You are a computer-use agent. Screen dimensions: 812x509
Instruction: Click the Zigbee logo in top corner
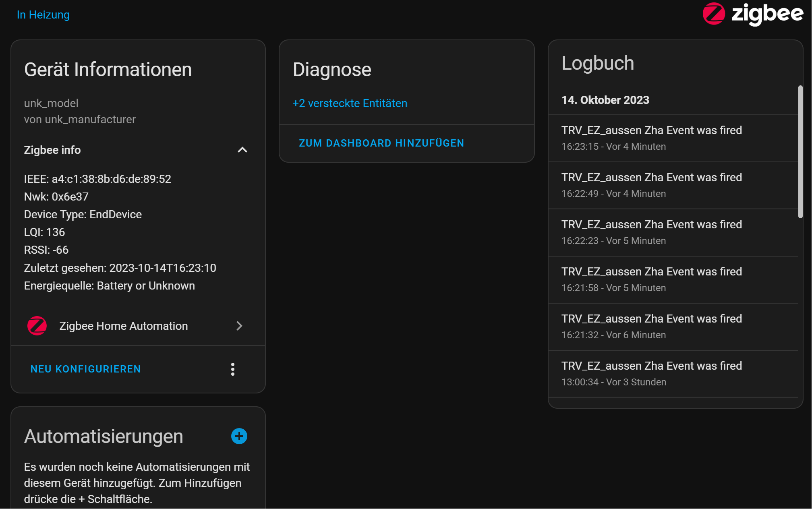[x=752, y=14]
